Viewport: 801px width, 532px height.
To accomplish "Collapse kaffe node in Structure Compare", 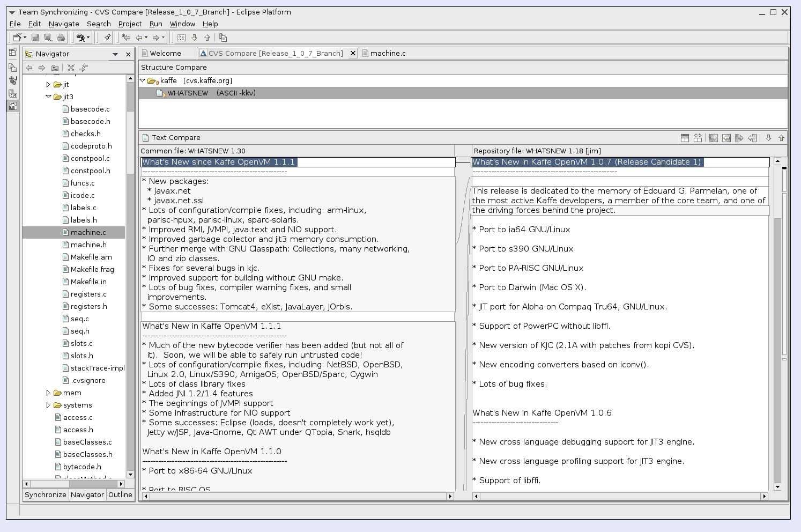I will tap(143, 80).
